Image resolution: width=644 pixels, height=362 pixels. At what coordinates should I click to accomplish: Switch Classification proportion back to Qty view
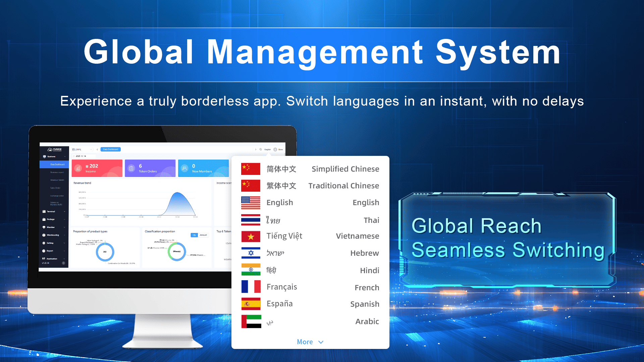coord(195,235)
